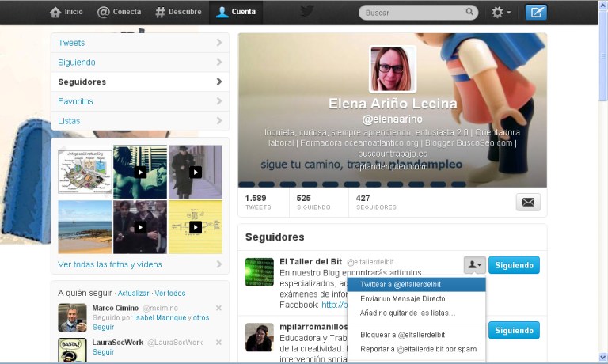Click the search magnifier icon
The height and width of the screenshot is (364, 608).
tap(469, 12)
